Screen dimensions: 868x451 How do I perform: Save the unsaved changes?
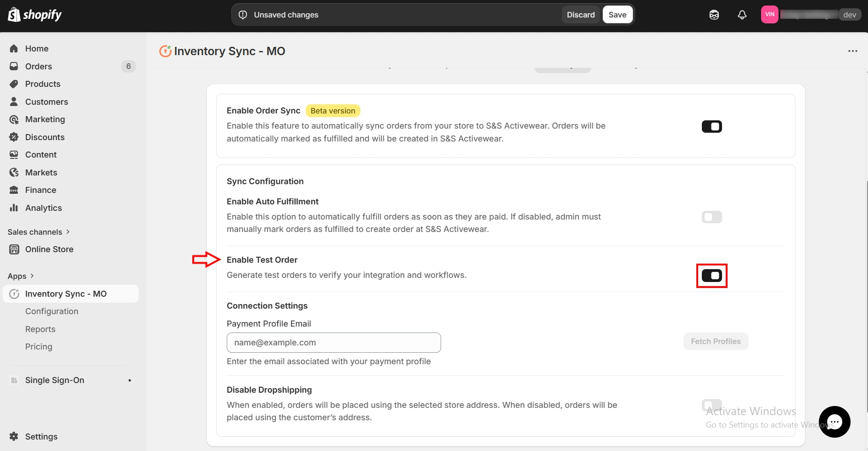click(x=617, y=14)
